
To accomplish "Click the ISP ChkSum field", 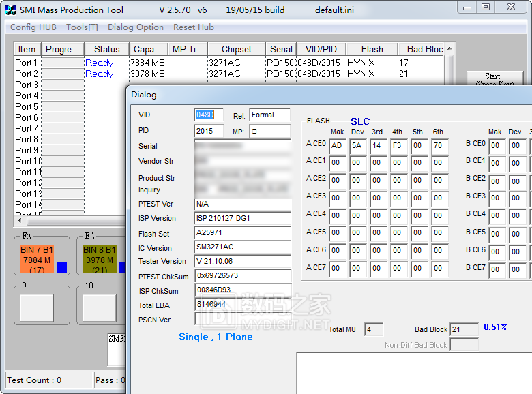I will [243, 290].
